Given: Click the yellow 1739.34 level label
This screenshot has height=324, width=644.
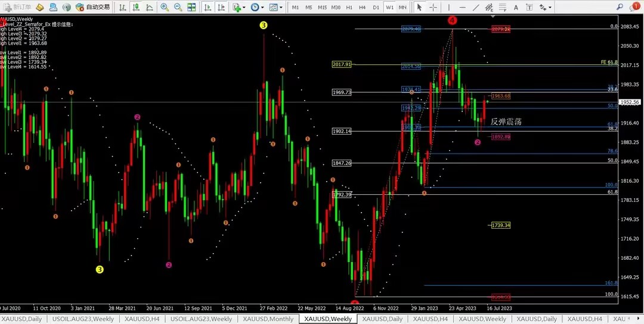Looking at the screenshot, I should pyautogui.click(x=501, y=225).
